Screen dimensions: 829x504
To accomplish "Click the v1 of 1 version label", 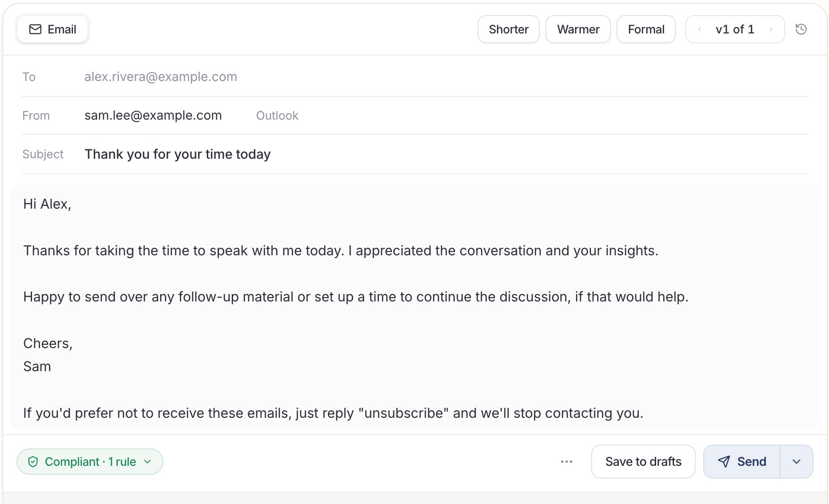I will [x=735, y=29].
